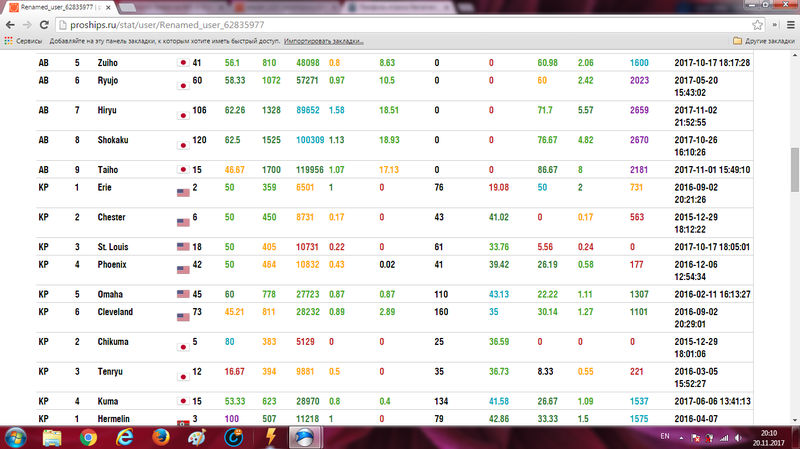Image resolution: width=800 pixels, height=449 pixels.
Task: Click the Google Chrome taskbar icon
Action: pyautogui.click(x=89, y=437)
